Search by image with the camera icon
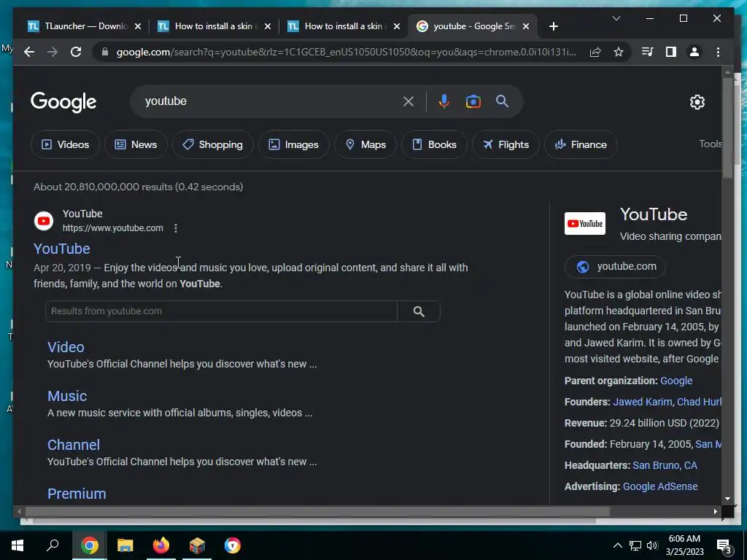 473,101
